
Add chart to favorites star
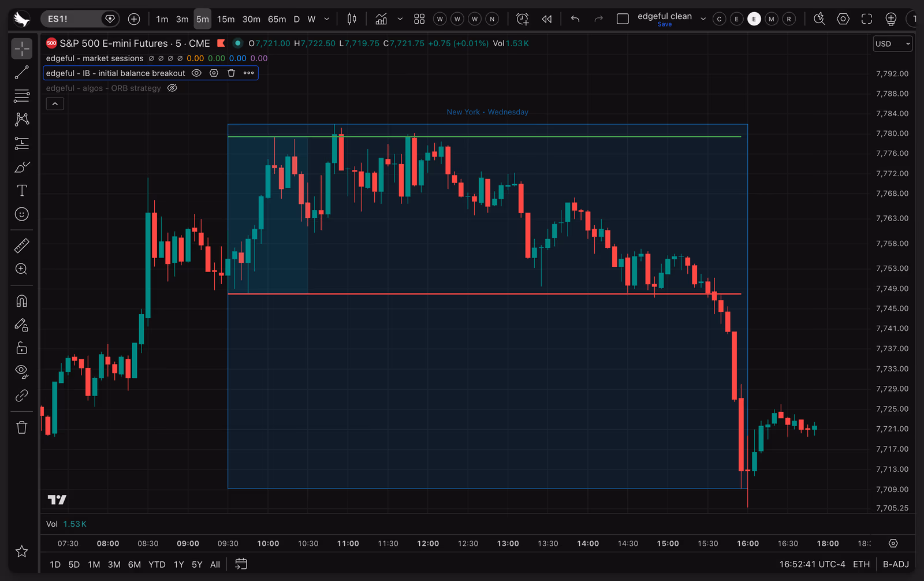(x=22, y=552)
